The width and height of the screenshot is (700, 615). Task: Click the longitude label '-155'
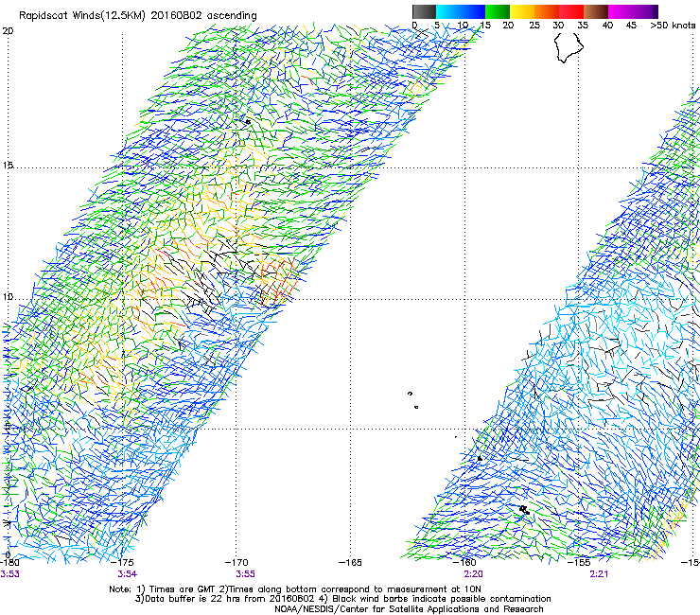579,562
